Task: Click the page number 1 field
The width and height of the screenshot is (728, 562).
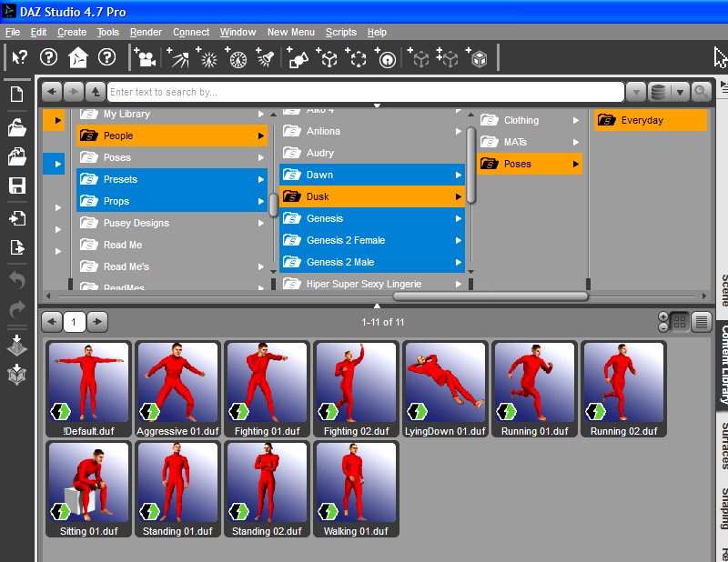Action: tap(75, 322)
